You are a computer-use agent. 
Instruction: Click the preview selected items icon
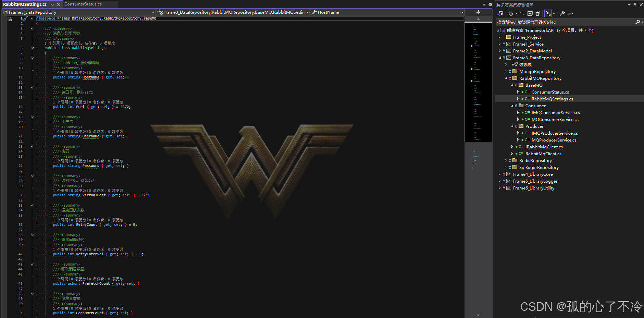click(570, 13)
